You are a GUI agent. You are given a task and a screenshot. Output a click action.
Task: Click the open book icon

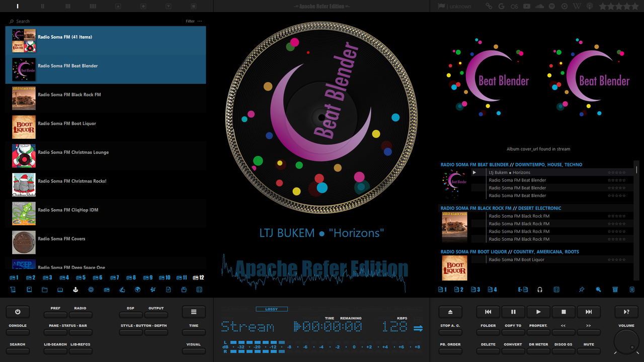pyautogui.click(x=60, y=290)
